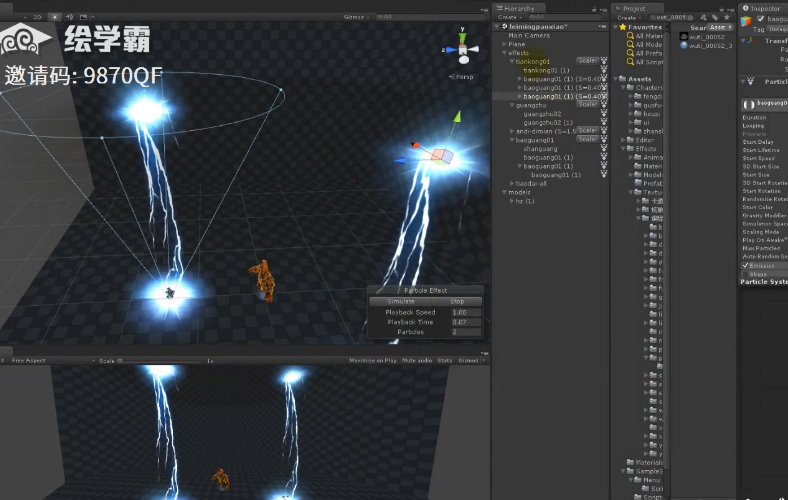Toggle 2D scene view mode
Screen dimensions: 788x500
point(37,17)
